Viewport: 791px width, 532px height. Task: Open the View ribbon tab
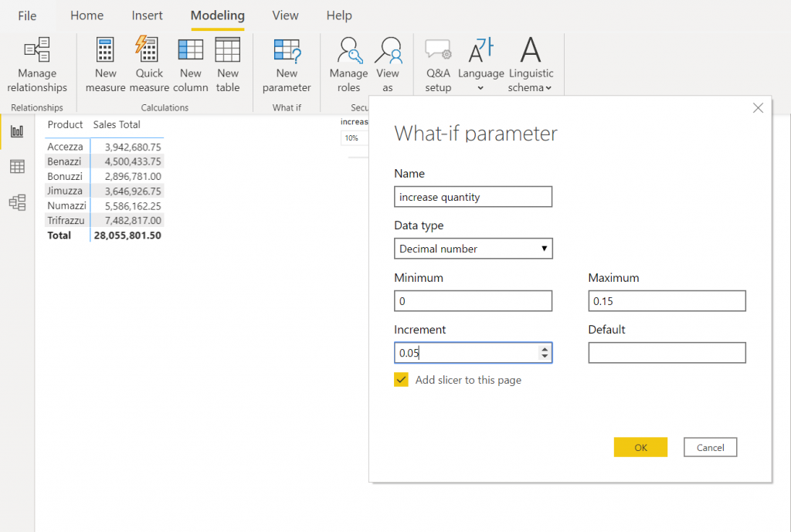click(x=285, y=15)
